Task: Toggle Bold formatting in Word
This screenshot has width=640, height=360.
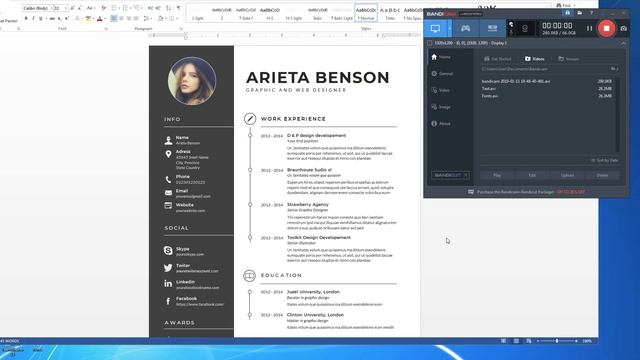Action: [26, 18]
